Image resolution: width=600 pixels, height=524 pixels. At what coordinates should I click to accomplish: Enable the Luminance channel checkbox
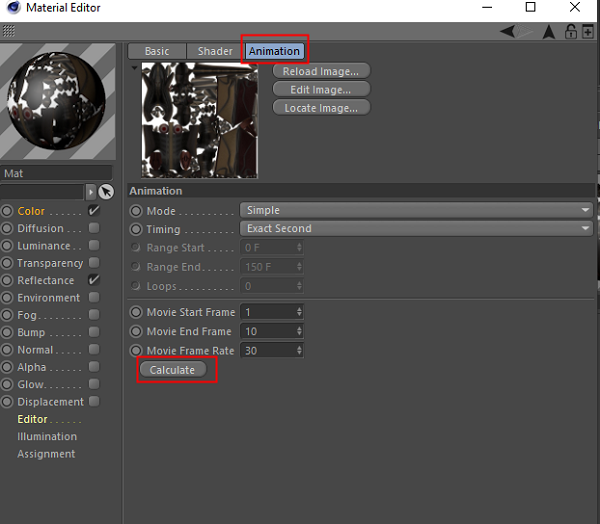[x=94, y=246]
